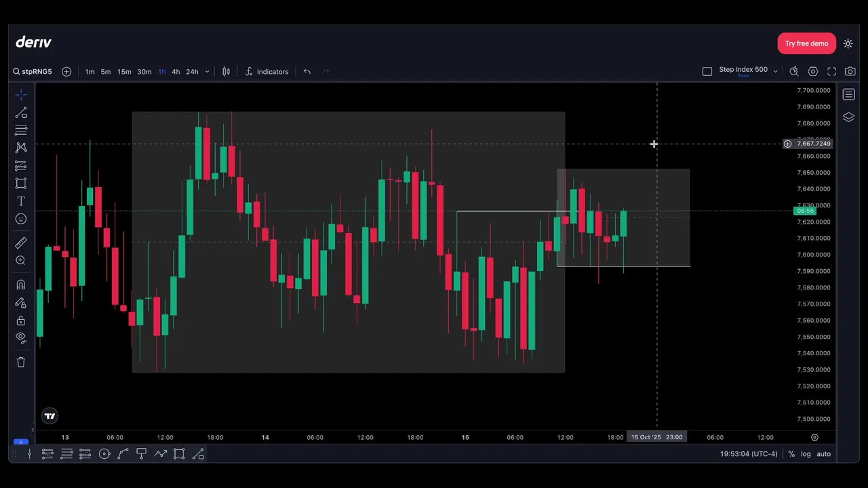Toggle light/dark theme sun icon
Screen dimensions: 868x488
point(848,43)
